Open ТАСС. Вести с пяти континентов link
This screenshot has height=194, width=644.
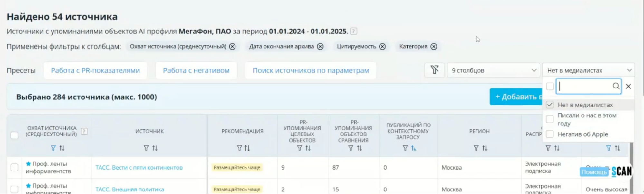tap(139, 168)
